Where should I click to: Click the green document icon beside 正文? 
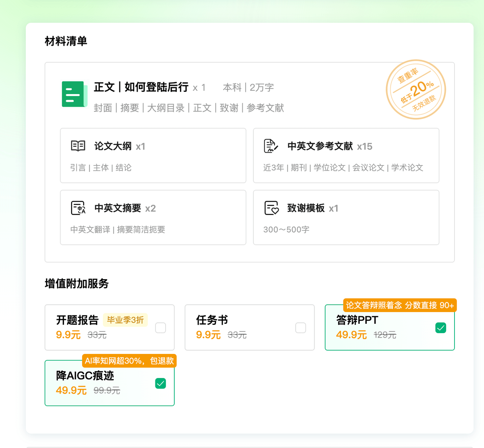(74, 94)
